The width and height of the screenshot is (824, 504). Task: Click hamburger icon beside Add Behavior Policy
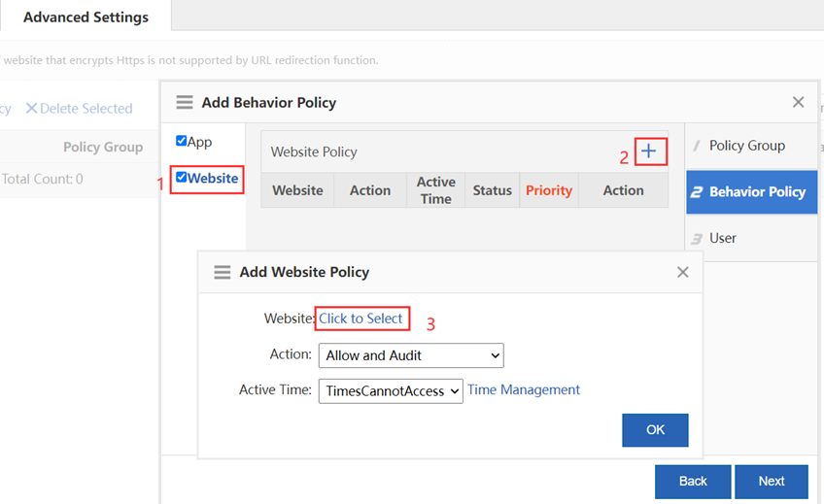point(185,103)
